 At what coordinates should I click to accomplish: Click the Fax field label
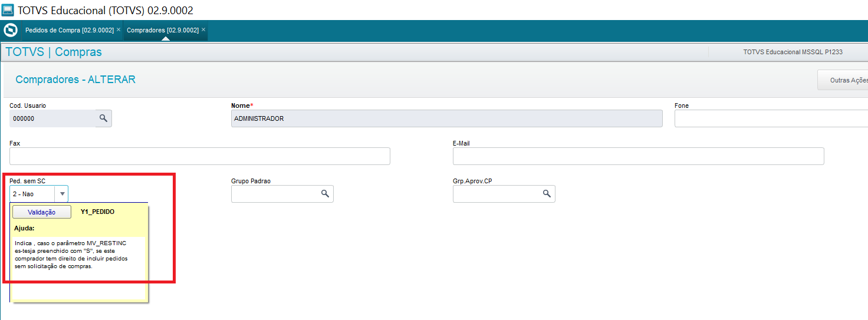click(15, 143)
